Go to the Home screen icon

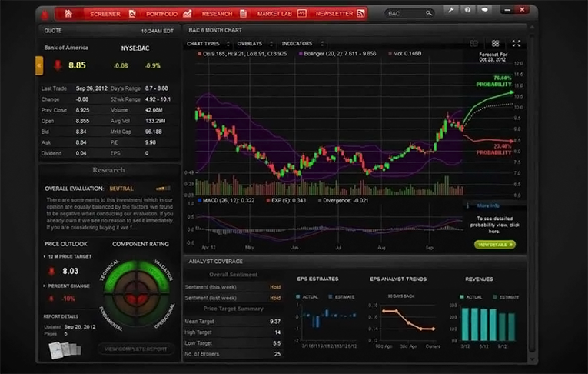coord(68,14)
